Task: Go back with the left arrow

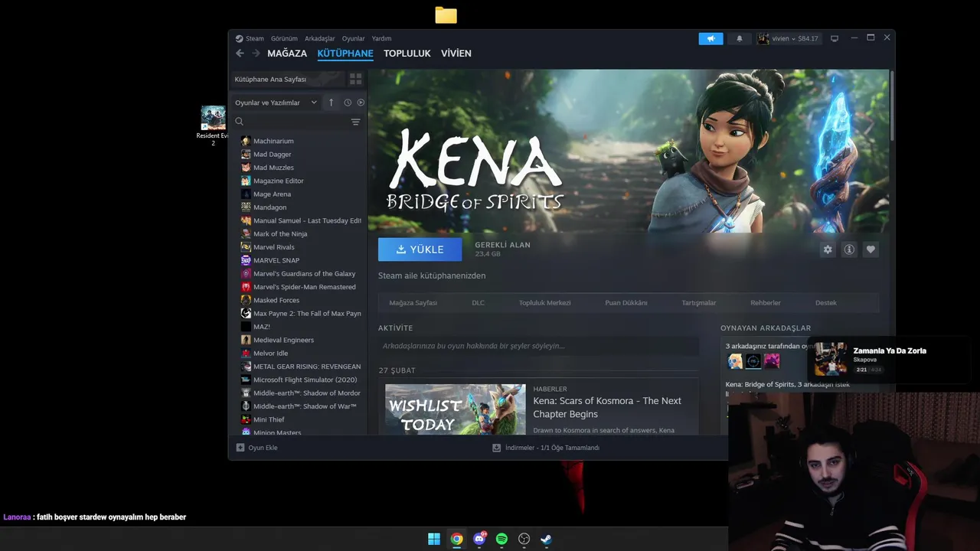Action: click(x=240, y=54)
